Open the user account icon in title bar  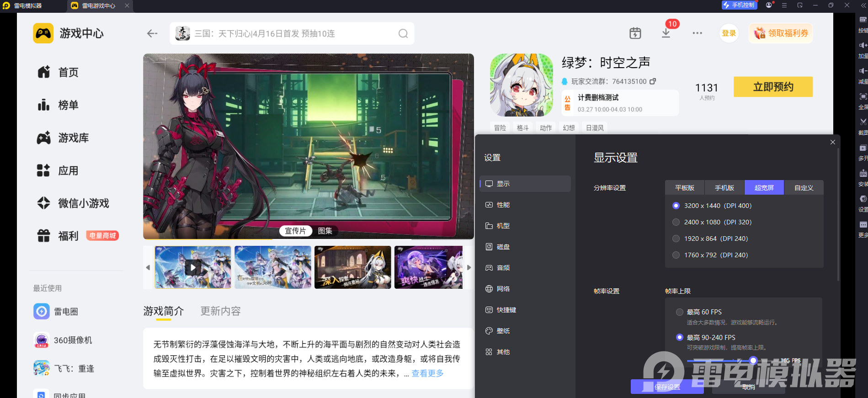769,5
